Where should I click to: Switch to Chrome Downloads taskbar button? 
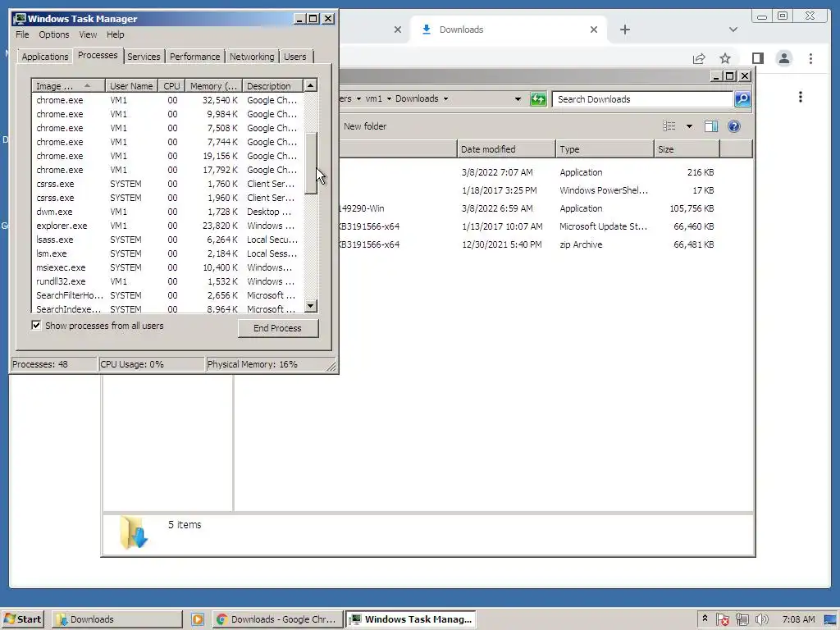tap(277, 619)
